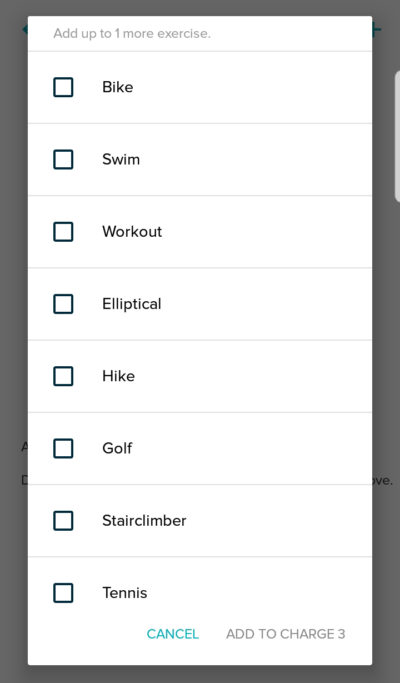400x683 pixels.
Task: Check the Hike checkbox
Action: 63,376
